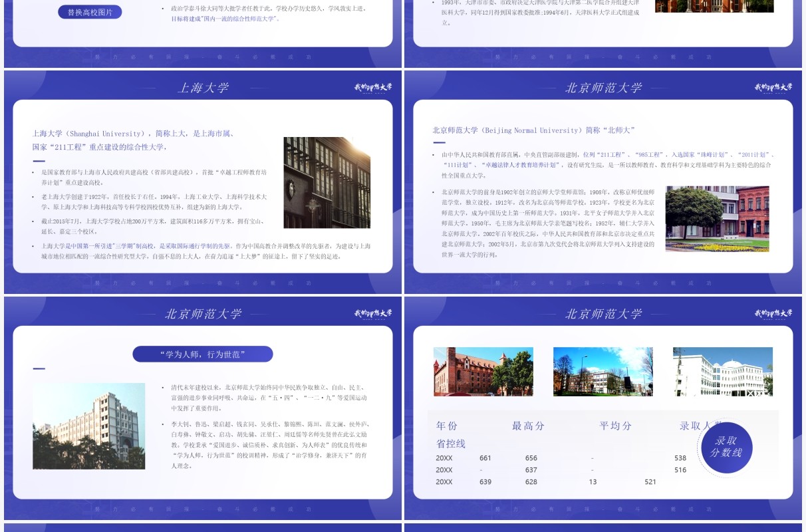Select the 省控线 label
The width and height of the screenshot is (806, 532).
[451, 444]
